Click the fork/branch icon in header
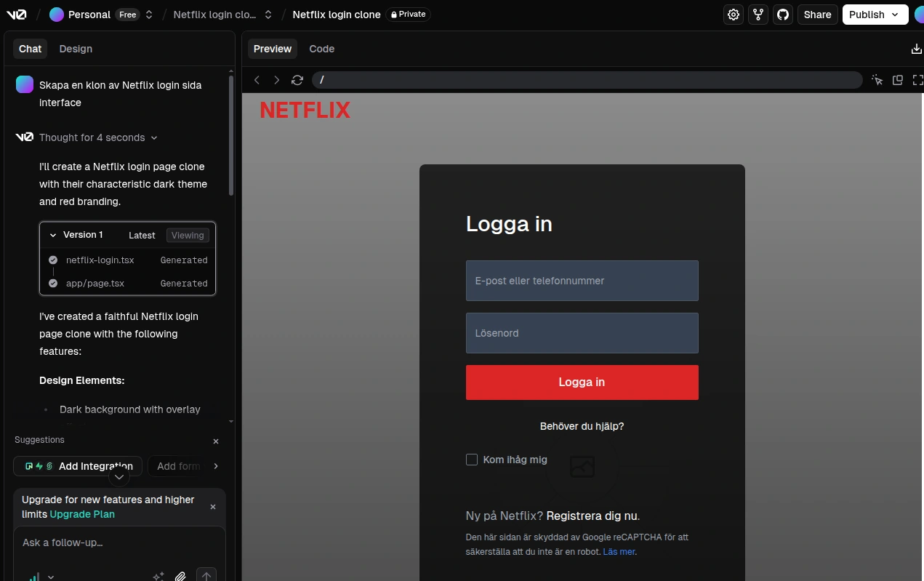Image resolution: width=924 pixels, height=581 pixels. coord(758,15)
